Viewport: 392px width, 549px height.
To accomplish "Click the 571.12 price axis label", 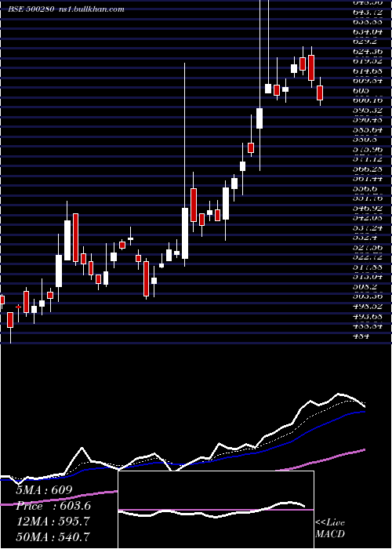I will pyautogui.click(x=366, y=159).
